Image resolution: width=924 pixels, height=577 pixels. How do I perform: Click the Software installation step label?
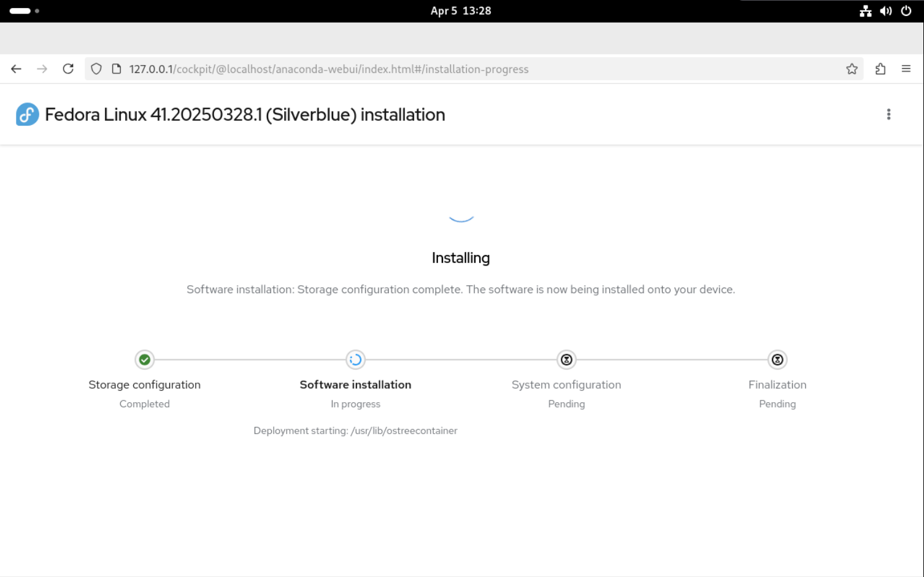pyautogui.click(x=356, y=385)
